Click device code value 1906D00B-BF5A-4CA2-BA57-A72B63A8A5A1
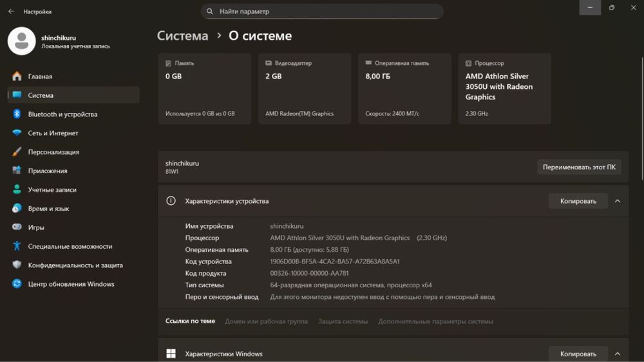644x362 pixels. [x=335, y=262]
